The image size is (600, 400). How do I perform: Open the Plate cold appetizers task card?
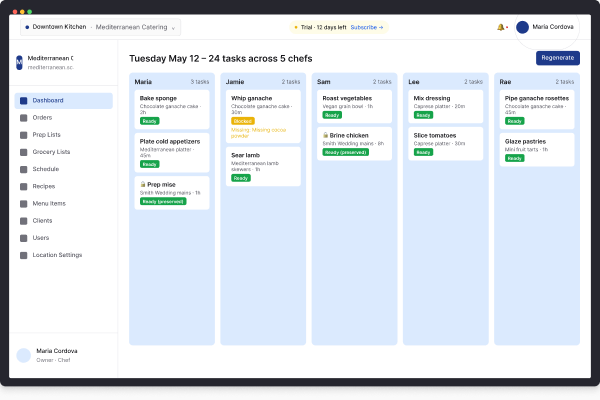[x=172, y=153]
